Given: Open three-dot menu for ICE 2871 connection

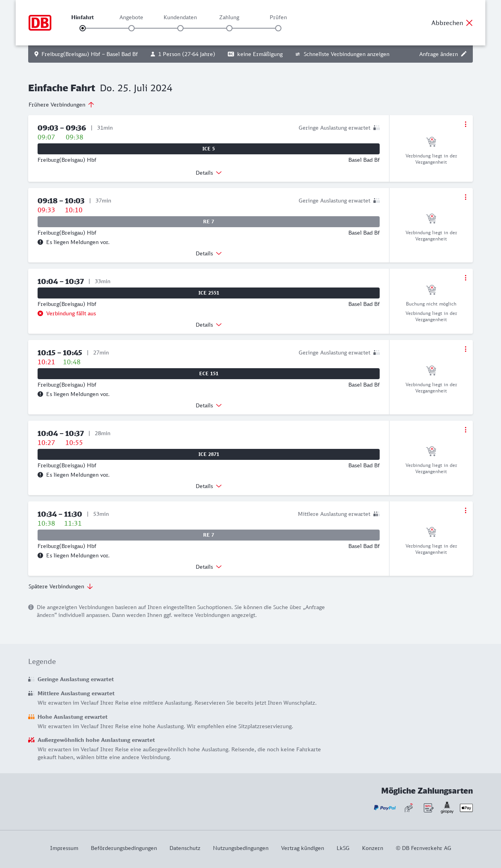Looking at the screenshot, I should 465,430.
